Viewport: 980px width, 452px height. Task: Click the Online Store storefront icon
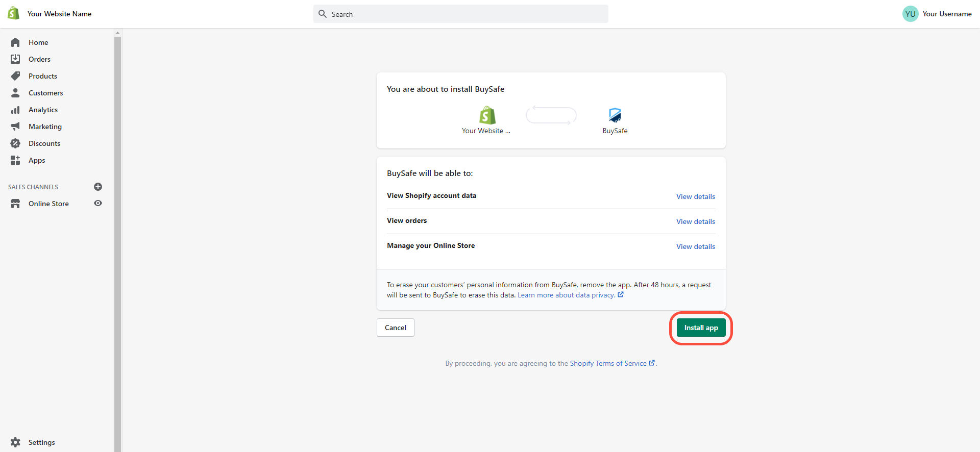[15, 204]
